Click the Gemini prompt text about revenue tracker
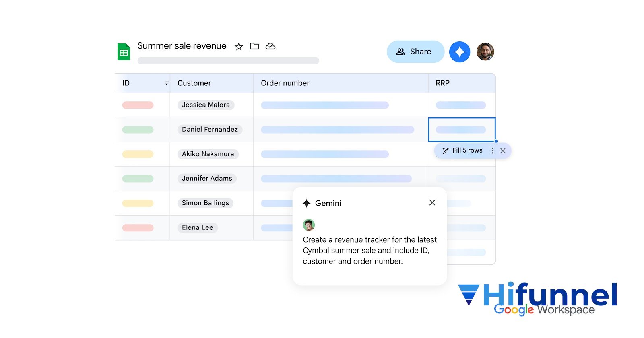Image resolution: width=644 pixels, height=338 pixels. pyautogui.click(x=369, y=250)
